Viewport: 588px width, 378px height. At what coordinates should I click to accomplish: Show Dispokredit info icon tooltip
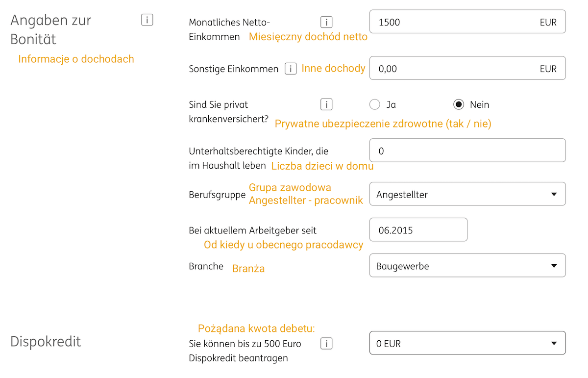tap(326, 344)
